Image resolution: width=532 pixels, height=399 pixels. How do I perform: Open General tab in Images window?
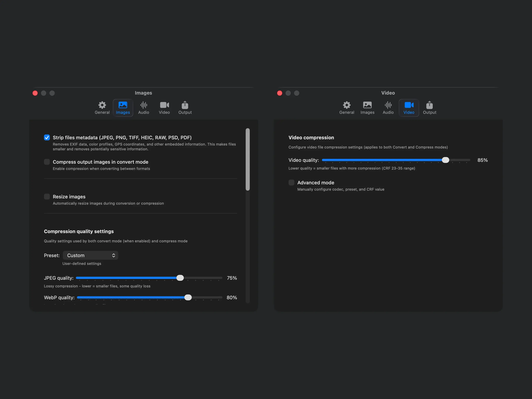pos(102,108)
